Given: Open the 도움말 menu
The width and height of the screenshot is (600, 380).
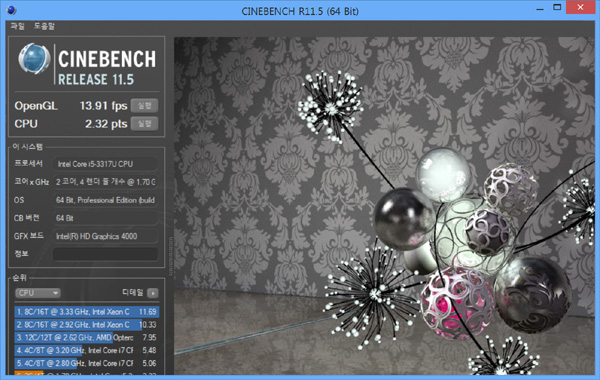Looking at the screenshot, I should [44, 26].
